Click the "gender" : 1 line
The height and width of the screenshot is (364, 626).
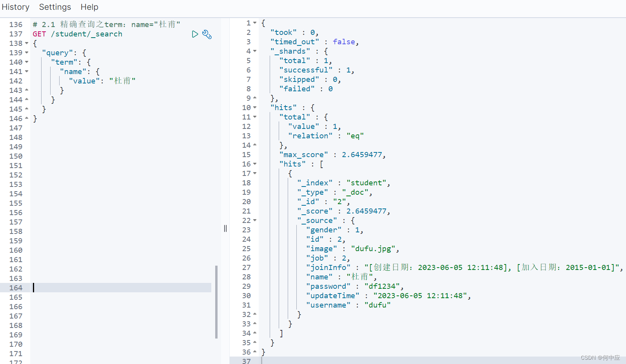[x=335, y=230]
